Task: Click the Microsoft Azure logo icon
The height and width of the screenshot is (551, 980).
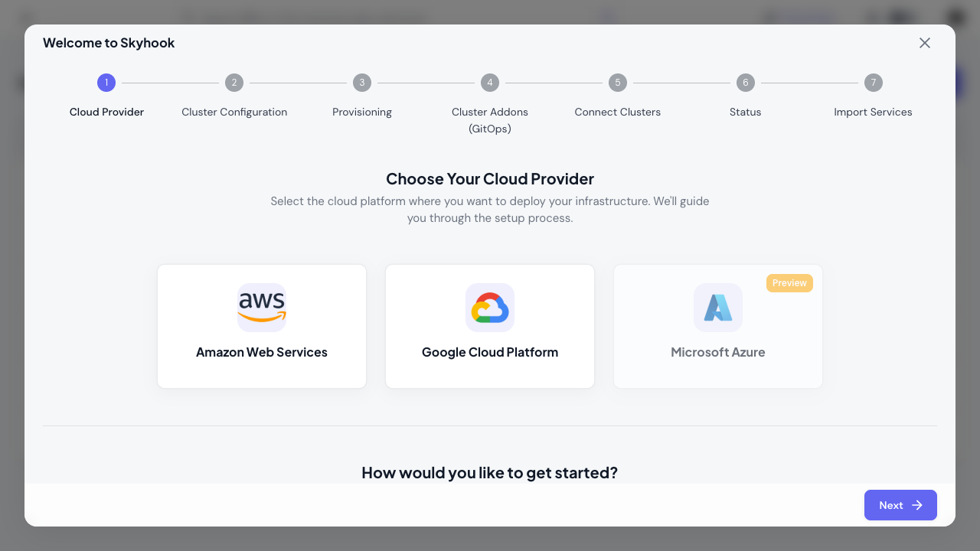Action: pyautogui.click(x=717, y=307)
